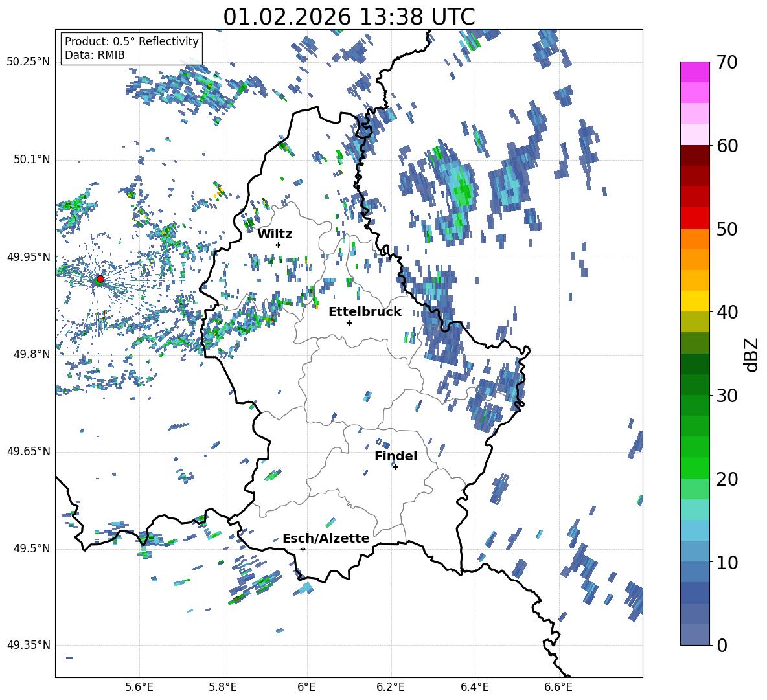Click the dBZ colorbar axis label

752,354
